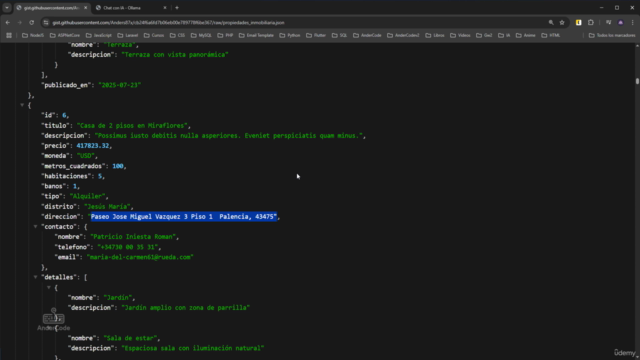Open the Laravel bookmark folder
Screen dimensions: 640x360
128,36
